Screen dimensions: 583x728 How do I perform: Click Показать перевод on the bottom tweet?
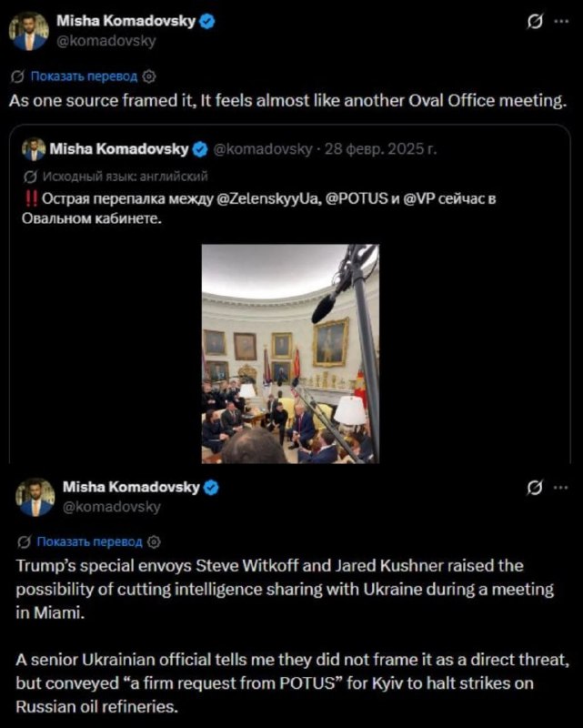89,541
